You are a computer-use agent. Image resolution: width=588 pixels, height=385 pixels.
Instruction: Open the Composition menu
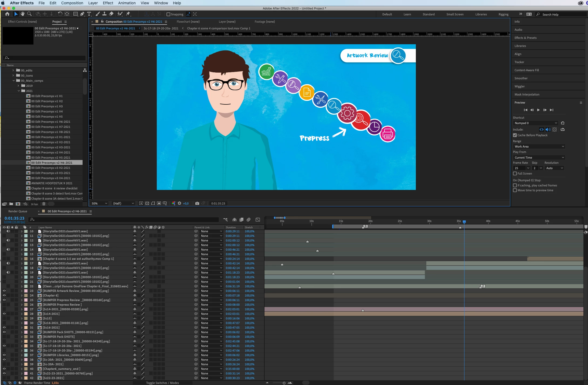click(72, 3)
